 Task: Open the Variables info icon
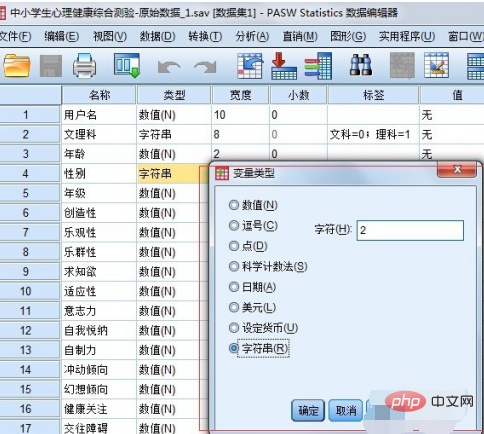click(x=318, y=66)
